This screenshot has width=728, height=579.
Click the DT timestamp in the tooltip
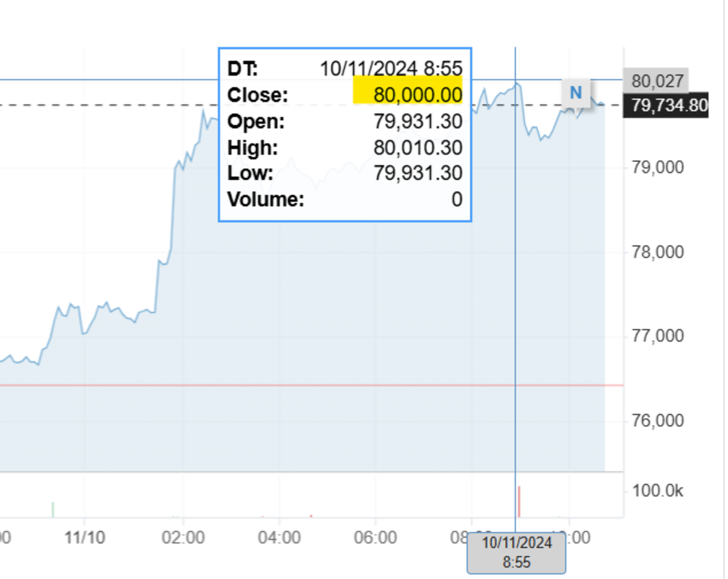tap(391, 69)
